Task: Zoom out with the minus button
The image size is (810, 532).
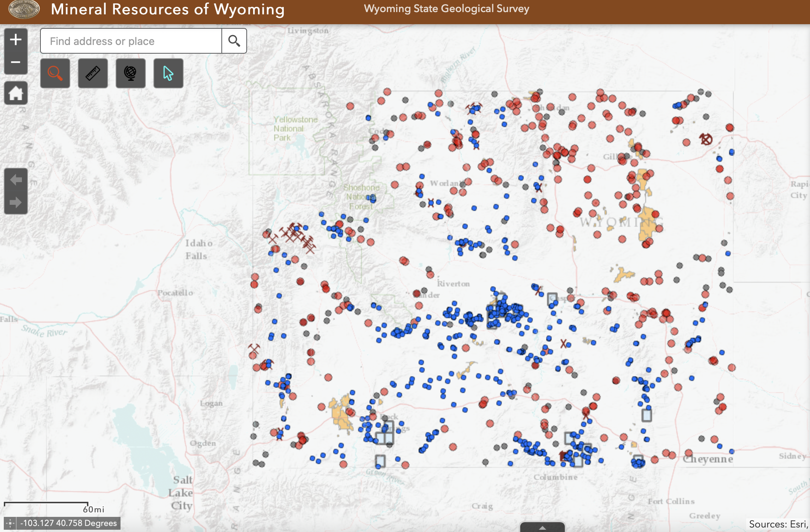Action: [15, 62]
